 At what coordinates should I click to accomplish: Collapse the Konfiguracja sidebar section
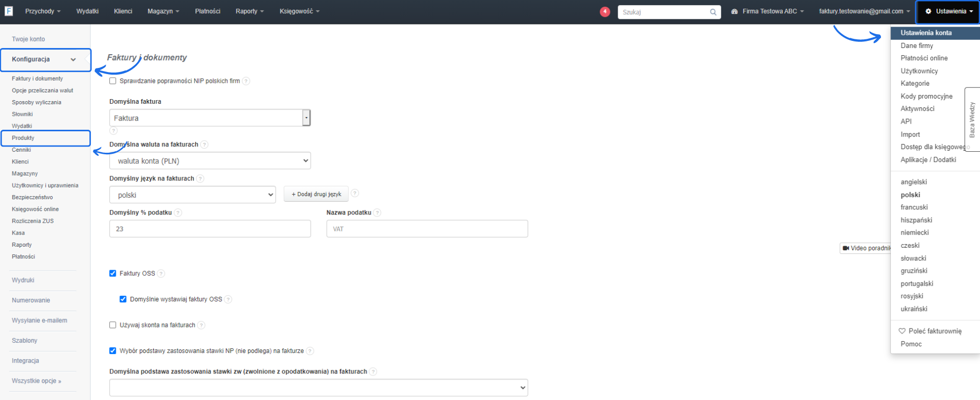tap(46, 60)
